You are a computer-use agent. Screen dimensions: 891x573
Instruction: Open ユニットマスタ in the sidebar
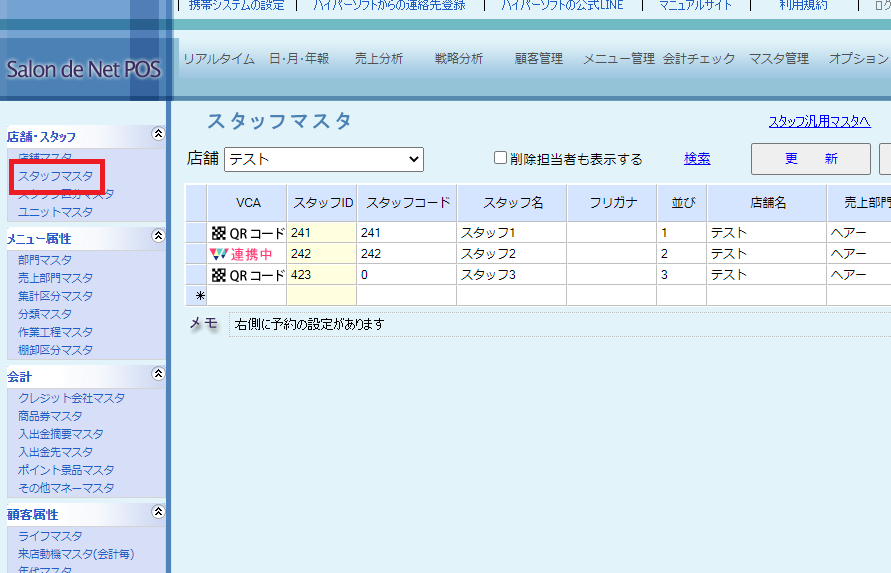pyautogui.click(x=56, y=212)
